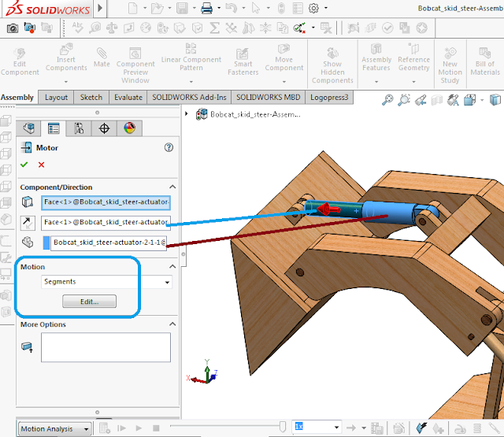
Task: Click Show Hidden Components
Action: tap(332, 65)
